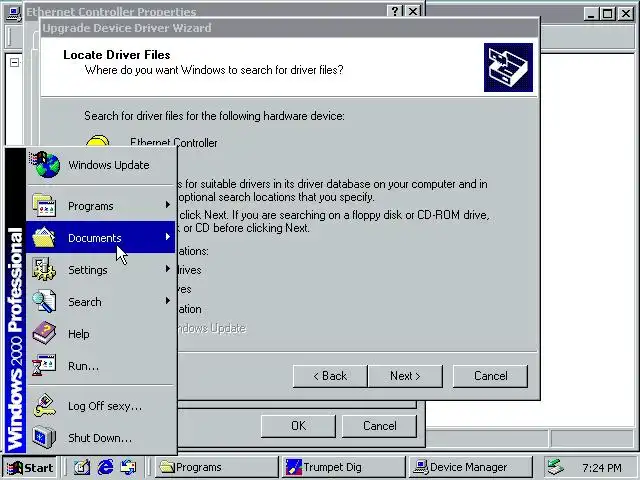Click OK in Ethernet Controller Properties

tap(298, 426)
